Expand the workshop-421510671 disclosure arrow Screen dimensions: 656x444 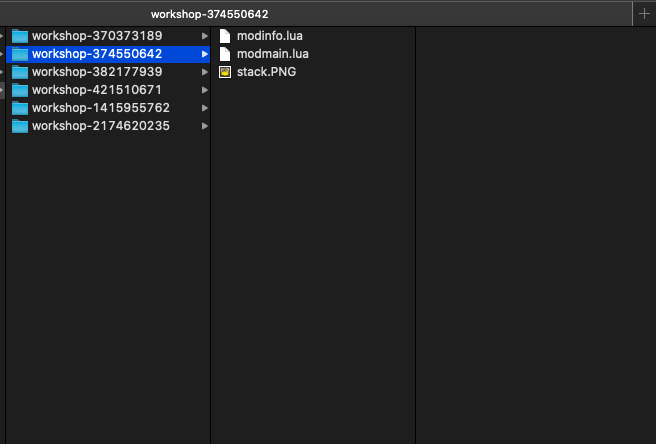pyautogui.click(x=205, y=90)
